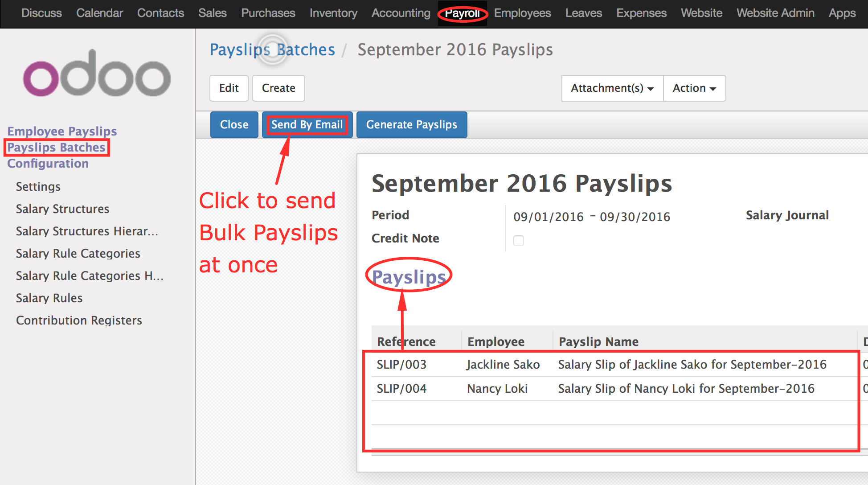Screen dimensions: 868x485
Task: Open Salary Rule Categories in sidebar
Action: 78,253
